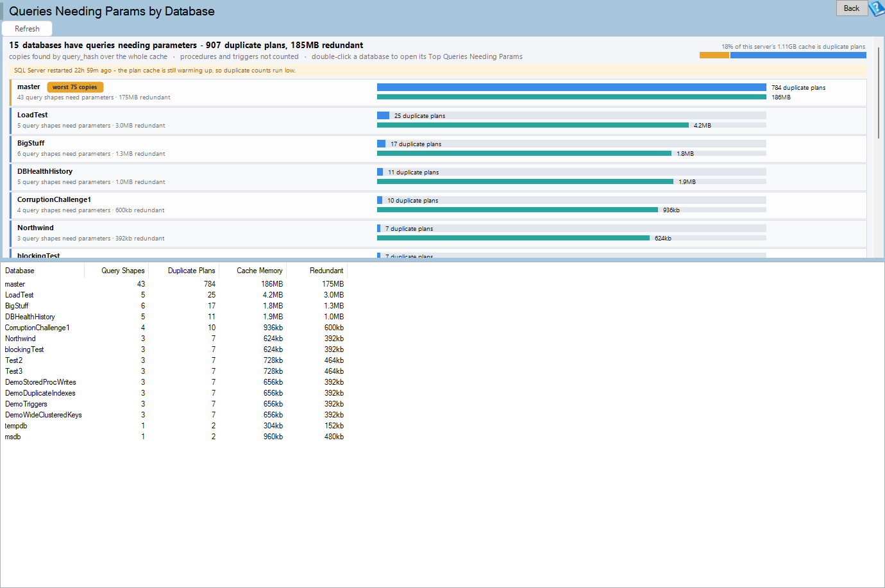This screenshot has height=588, width=885.
Task: Click master's 186MB teal memory bar
Action: click(x=571, y=97)
